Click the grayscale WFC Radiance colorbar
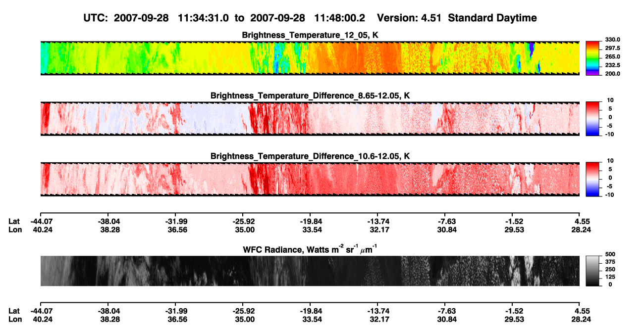This screenshot has height=330, width=644. coord(593,271)
